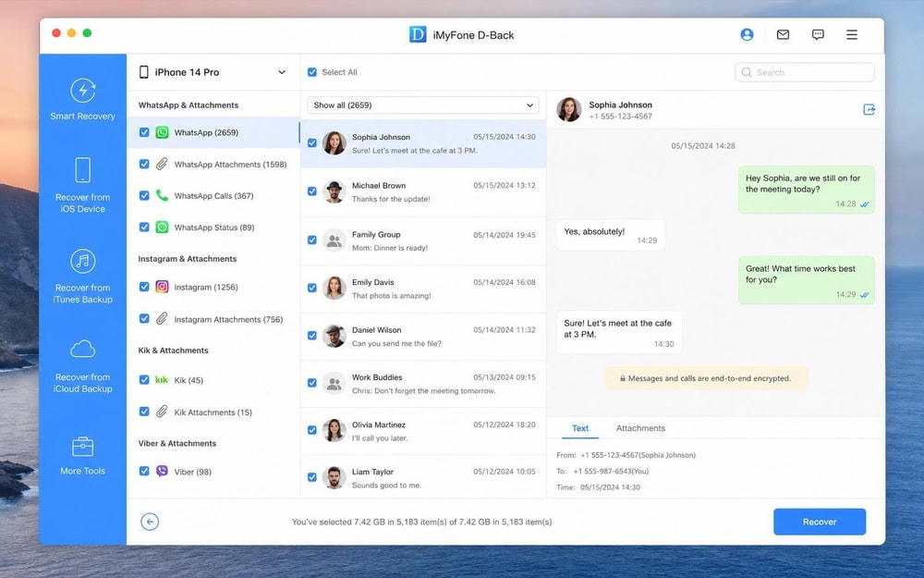Uncheck WhatsApp Calls (367) checkbox
The height and width of the screenshot is (578, 924).
pos(144,195)
